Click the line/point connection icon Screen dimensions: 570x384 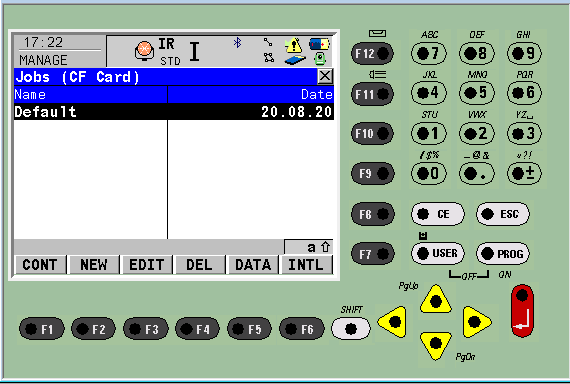(x=268, y=42)
